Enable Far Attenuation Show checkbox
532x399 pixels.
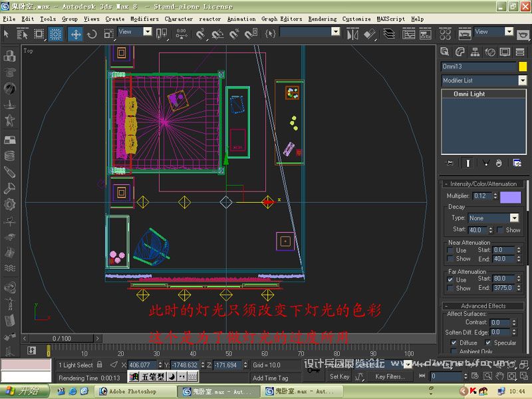tap(450, 289)
